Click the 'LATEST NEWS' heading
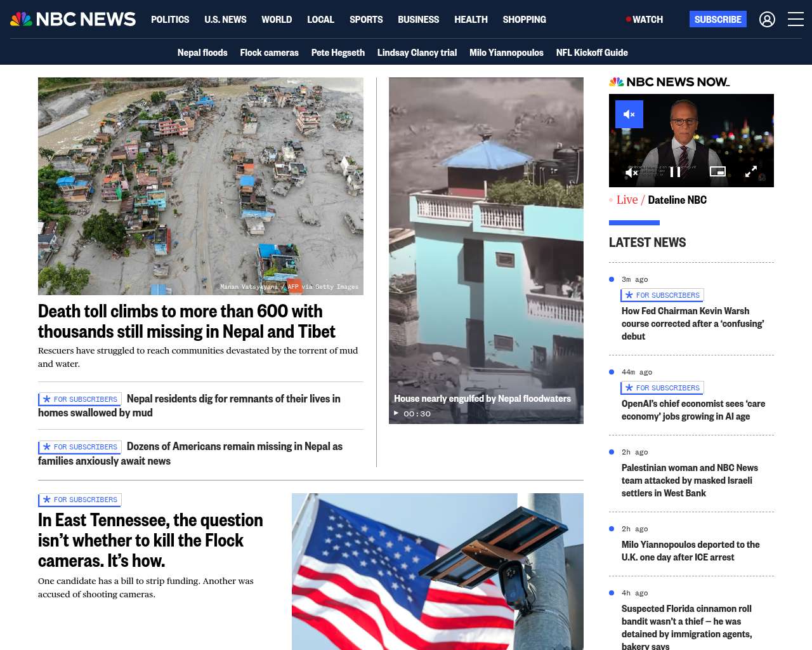This screenshot has height=650, width=812. 647,242
